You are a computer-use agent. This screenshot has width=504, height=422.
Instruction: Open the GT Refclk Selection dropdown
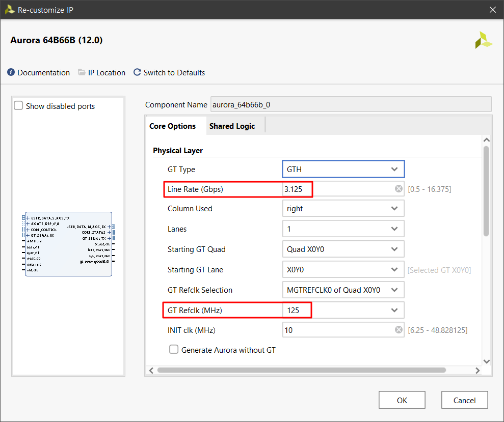tap(343, 290)
